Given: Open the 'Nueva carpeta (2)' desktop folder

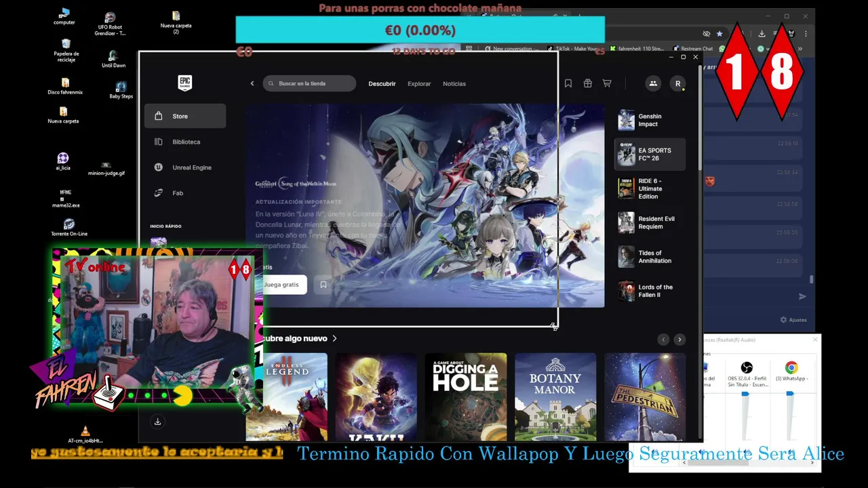Looking at the screenshot, I should point(176,22).
